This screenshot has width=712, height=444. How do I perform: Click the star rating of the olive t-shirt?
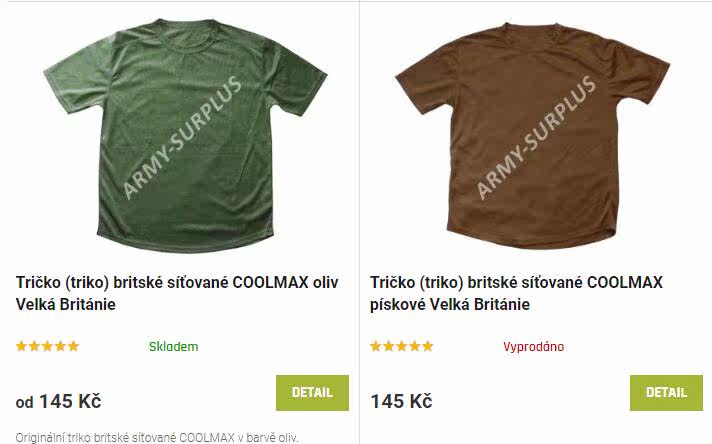[47, 346]
